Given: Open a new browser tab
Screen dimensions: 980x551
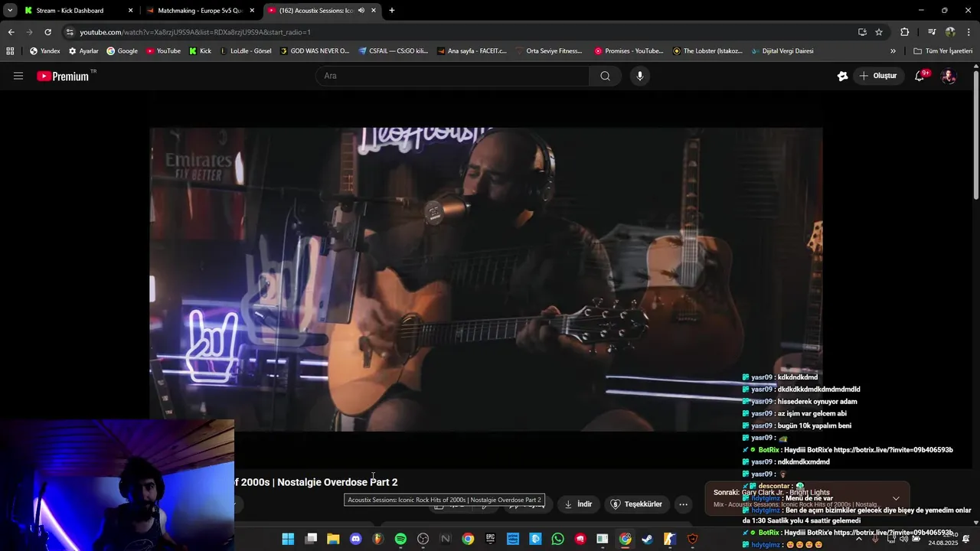Looking at the screenshot, I should [x=392, y=11].
